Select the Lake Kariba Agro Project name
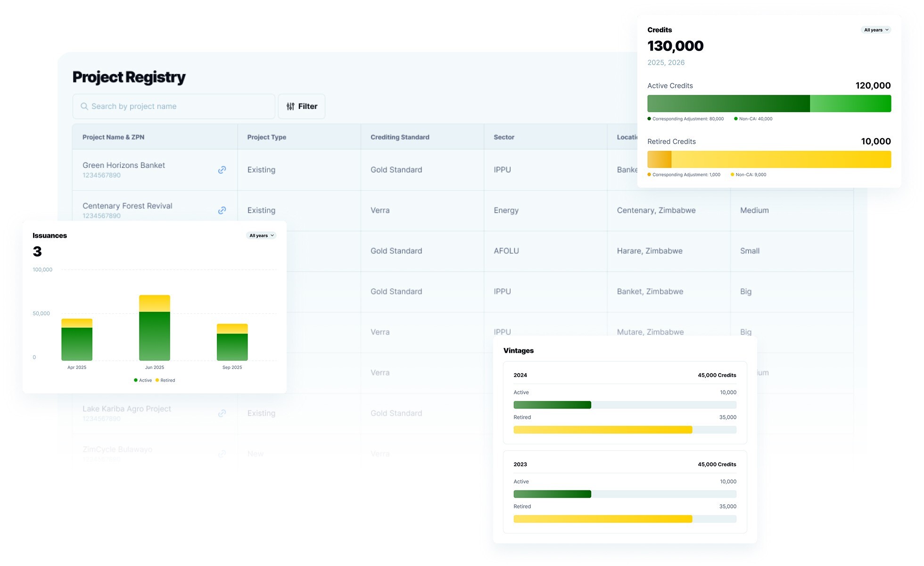This screenshot has height=566, width=924. click(127, 408)
